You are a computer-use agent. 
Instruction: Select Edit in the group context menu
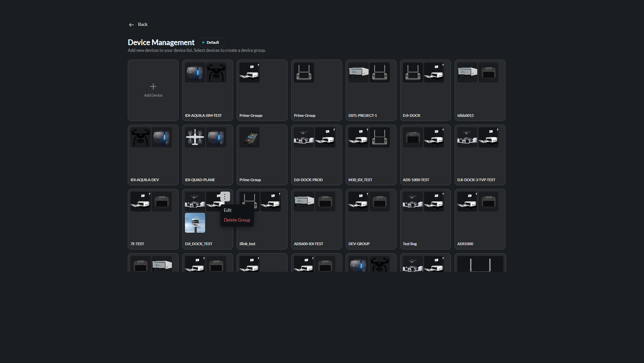coord(228,210)
